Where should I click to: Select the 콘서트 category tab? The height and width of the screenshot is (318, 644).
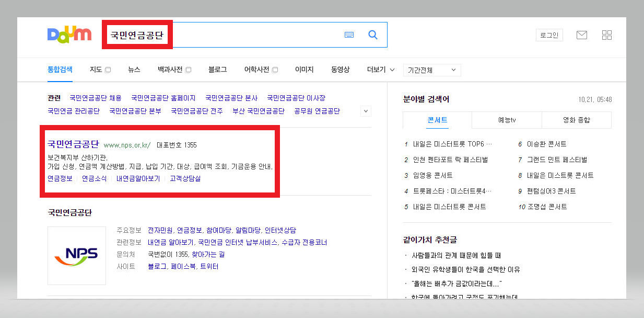(x=437, y=120)
